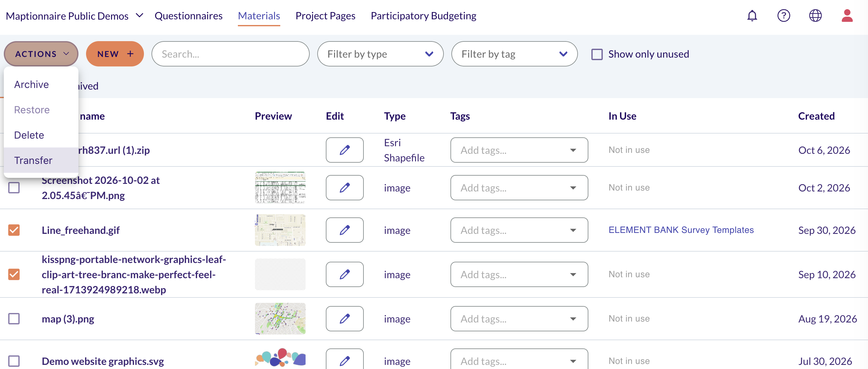Click the In Use column header
The height and width of the screenshot is (369, 868).
pos(622,116)
